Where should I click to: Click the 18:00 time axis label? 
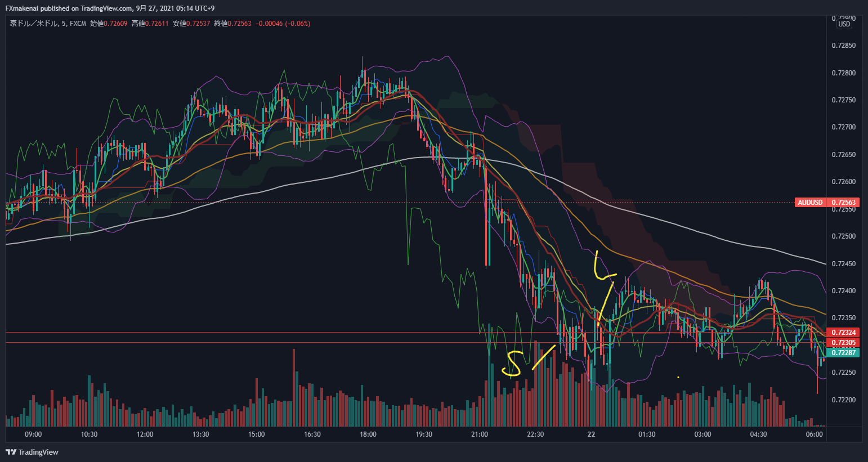(368, 434)
